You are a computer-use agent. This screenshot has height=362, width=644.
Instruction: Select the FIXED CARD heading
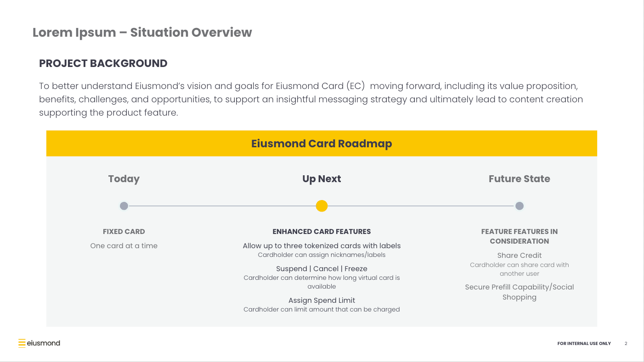[124, 232]
